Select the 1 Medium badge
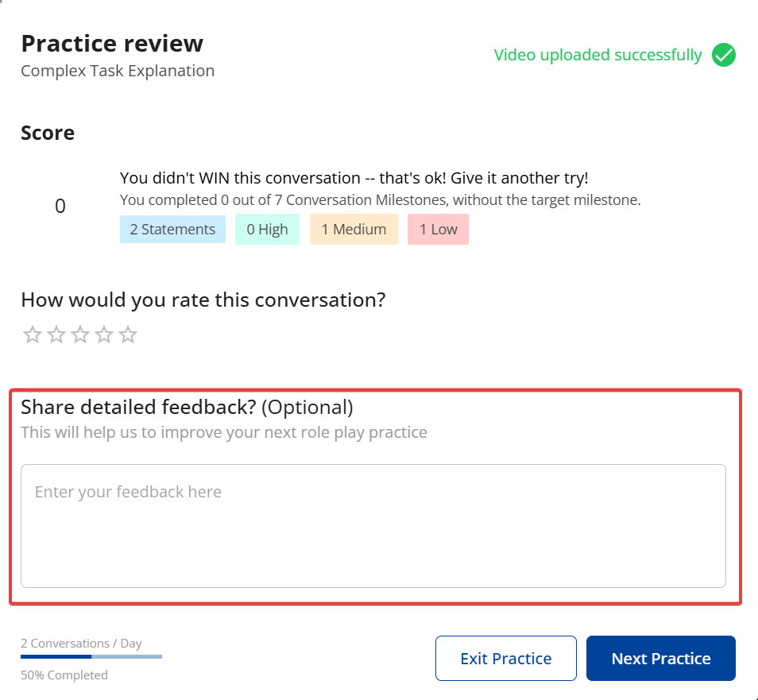Image resolution: width=758 pixels, height=700 pixels. click(354, 230)
